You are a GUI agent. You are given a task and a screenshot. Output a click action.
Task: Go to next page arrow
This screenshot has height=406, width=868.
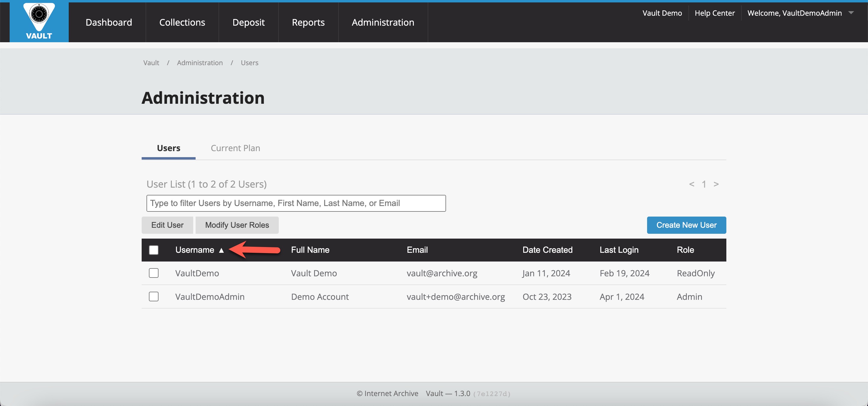point(716,184)
